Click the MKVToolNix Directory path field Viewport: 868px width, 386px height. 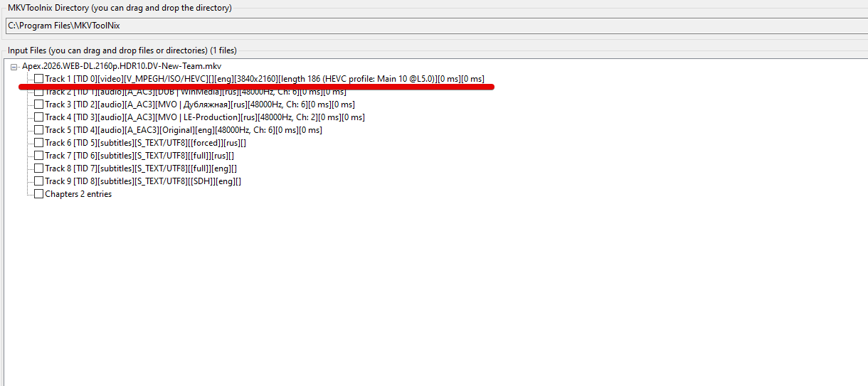coord(427,26)
